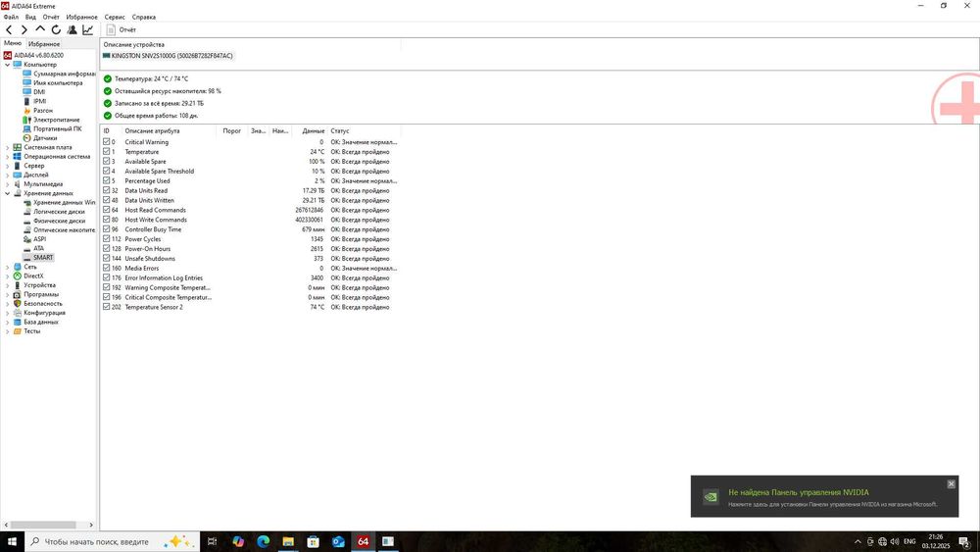Image resolution: width=980 pixels, height=552 pixels.
Task: Expand the Сеть tree node
Action: 8,267
